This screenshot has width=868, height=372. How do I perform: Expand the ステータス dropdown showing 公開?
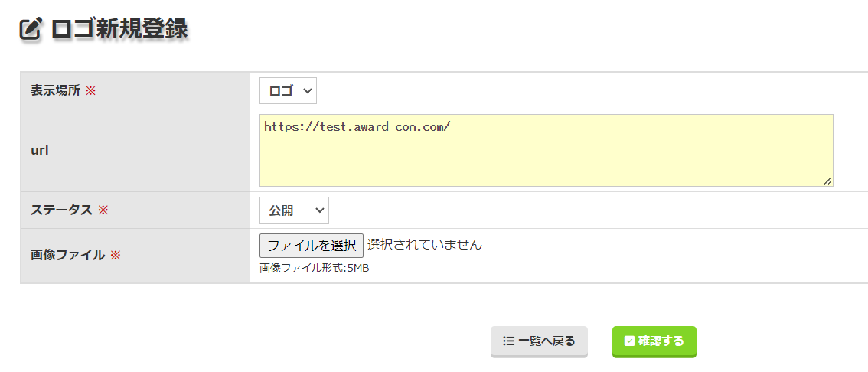[x=294, y=210]
